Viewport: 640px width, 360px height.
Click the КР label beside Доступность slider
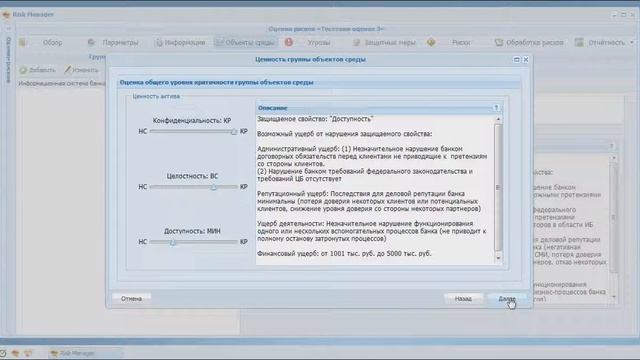(244, 242)
